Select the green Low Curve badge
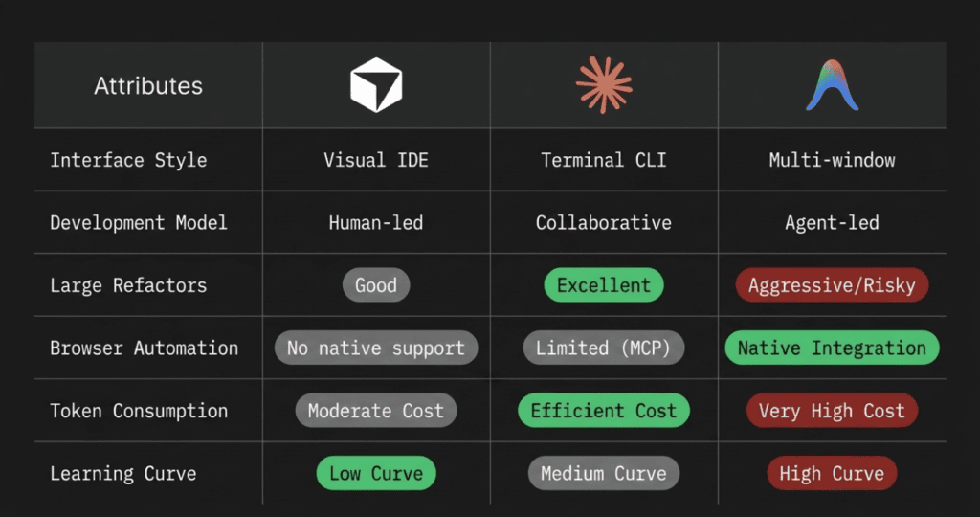Image resolution: width=980 pixels, height=517 pixels. click(x=376, y=473)
